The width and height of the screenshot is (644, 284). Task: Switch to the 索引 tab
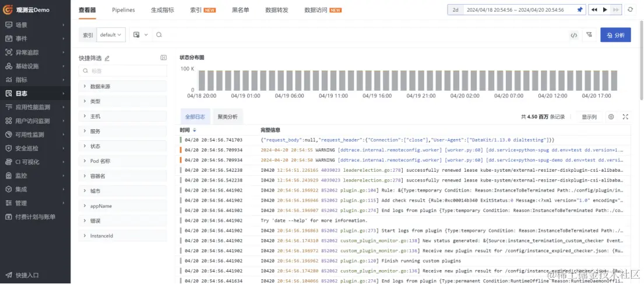coord(203,10)
